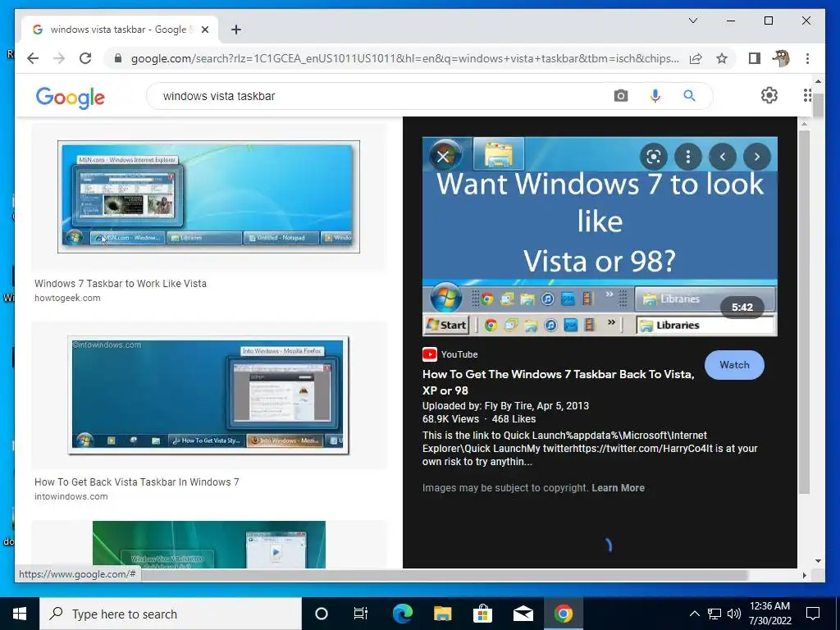Open the Chrome side panel

(x=755, y=58)
